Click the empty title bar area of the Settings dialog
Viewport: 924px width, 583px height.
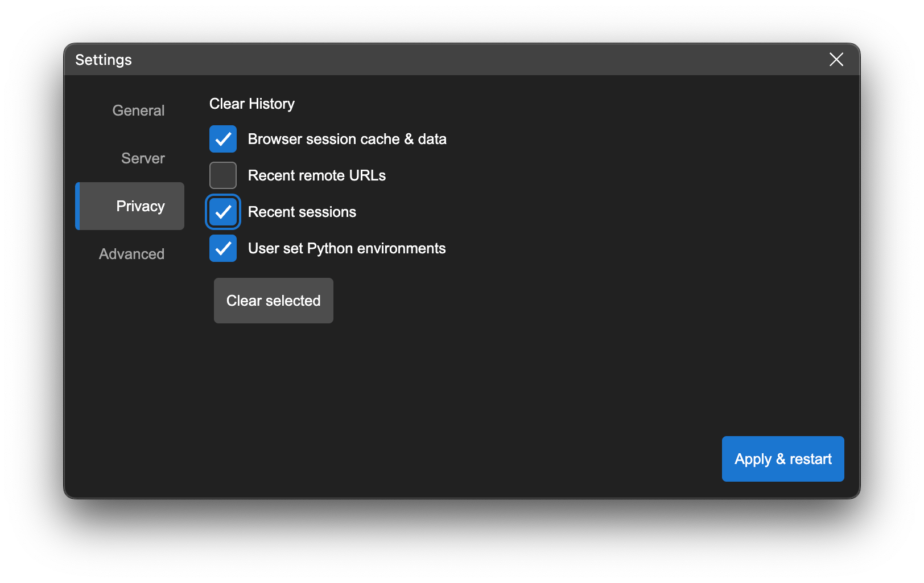click(x=455, y=60)
